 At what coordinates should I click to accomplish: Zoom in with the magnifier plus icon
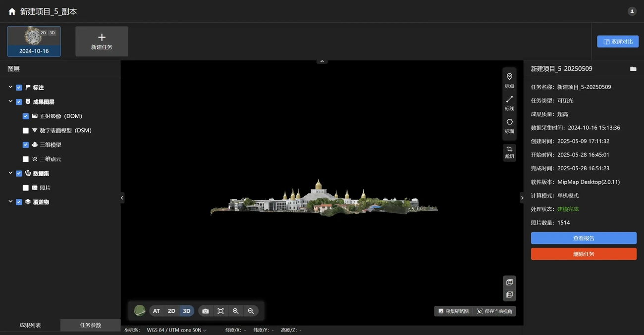(236, 311)
